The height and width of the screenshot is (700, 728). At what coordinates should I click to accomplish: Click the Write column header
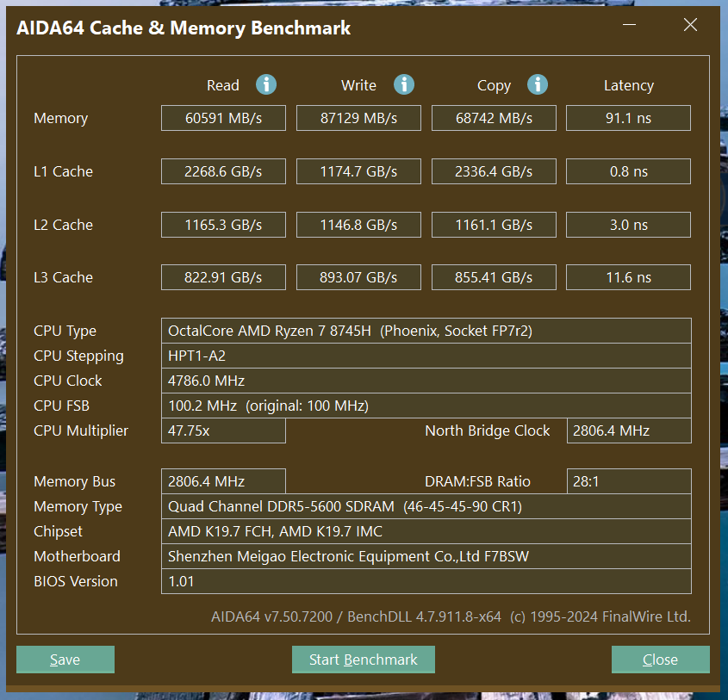coord(359,85)
